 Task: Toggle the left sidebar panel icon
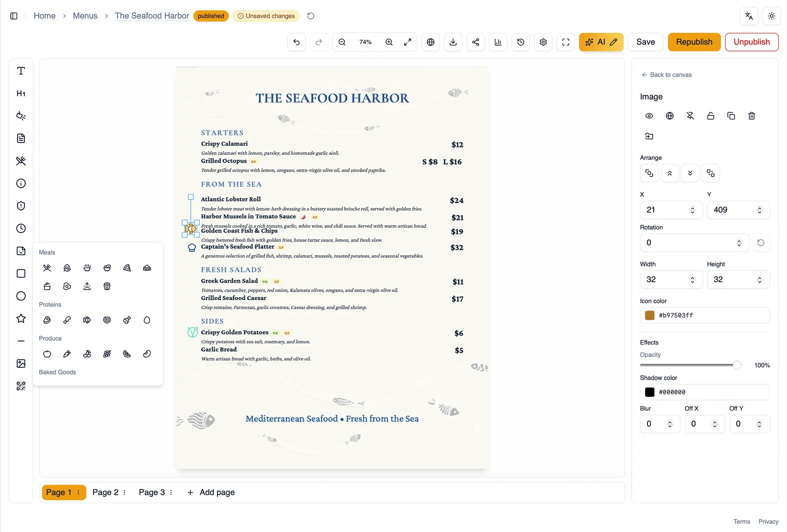point(14,16)
